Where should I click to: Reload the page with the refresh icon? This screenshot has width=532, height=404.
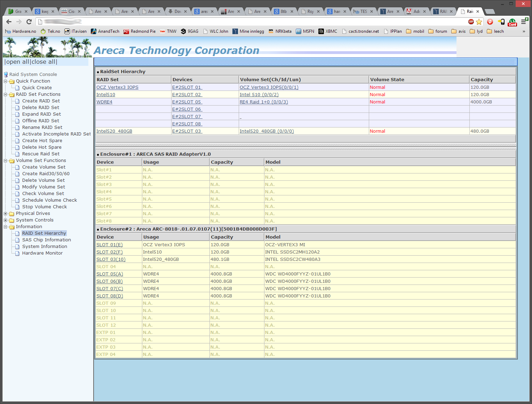point(29,22)
